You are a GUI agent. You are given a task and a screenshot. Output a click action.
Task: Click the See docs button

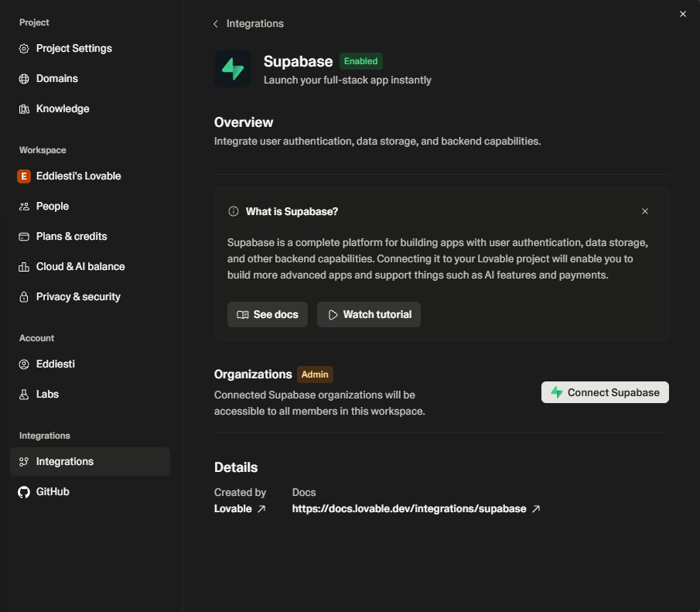268,315
